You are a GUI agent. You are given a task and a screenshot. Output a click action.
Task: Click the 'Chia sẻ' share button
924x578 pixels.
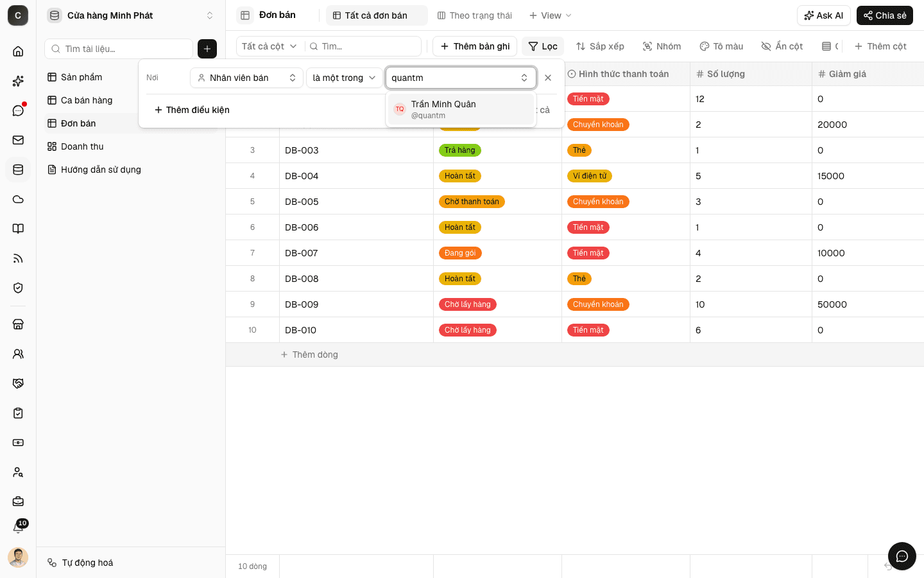pos(885,15)
